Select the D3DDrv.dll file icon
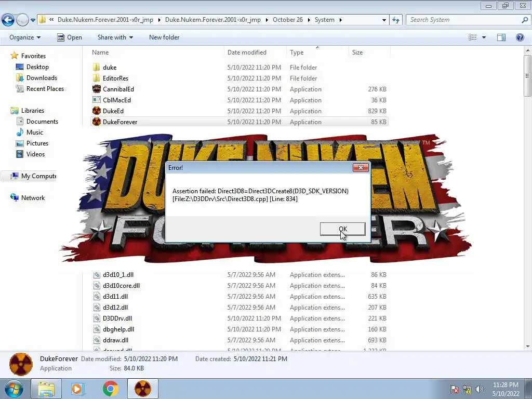Viewport: 532px width, 399px height. pos(97,318)
